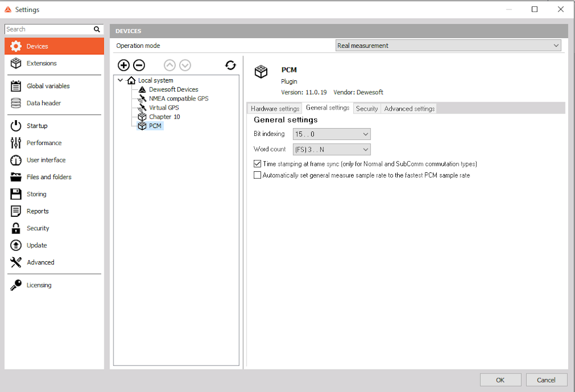The height and width of the screenshot is (392, 575).
Task: Click the Cancel button
Action: [x=546, y=380]
